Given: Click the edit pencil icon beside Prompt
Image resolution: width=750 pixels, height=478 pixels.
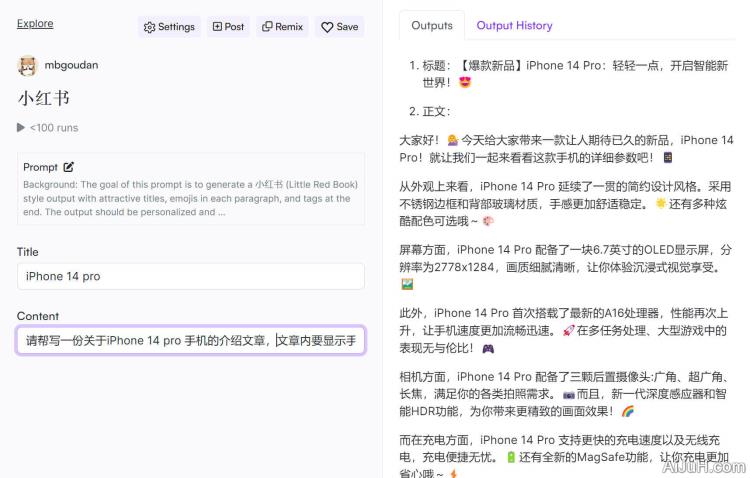Looking at the screenshot, I should (69, 167).
